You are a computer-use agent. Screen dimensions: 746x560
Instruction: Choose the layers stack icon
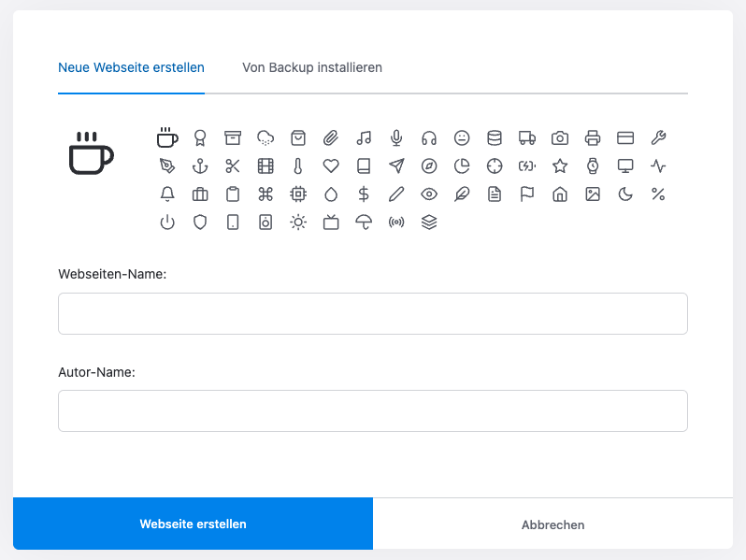(429, 223)
